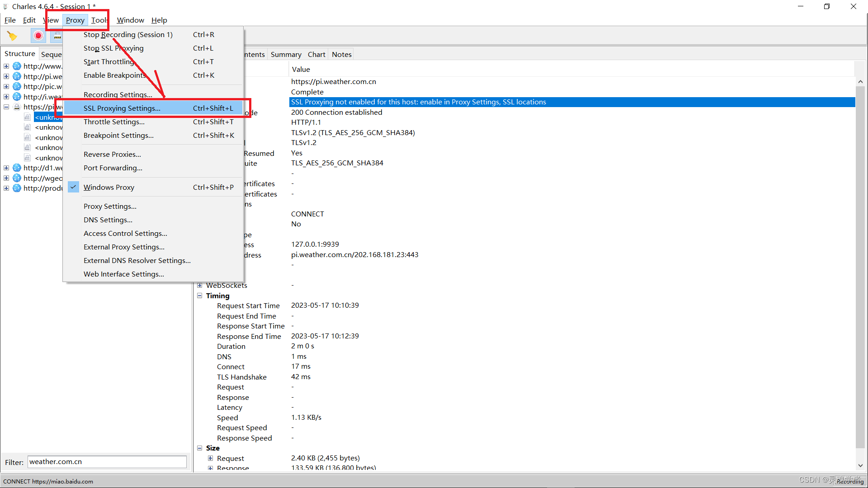Click locked document icon of selected unknown request
Viewport: 868px width, 488px height.
(28, 117)
